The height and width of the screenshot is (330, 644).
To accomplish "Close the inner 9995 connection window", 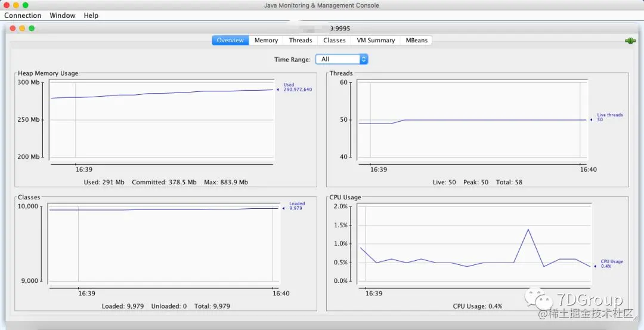I will click(13, 29).
